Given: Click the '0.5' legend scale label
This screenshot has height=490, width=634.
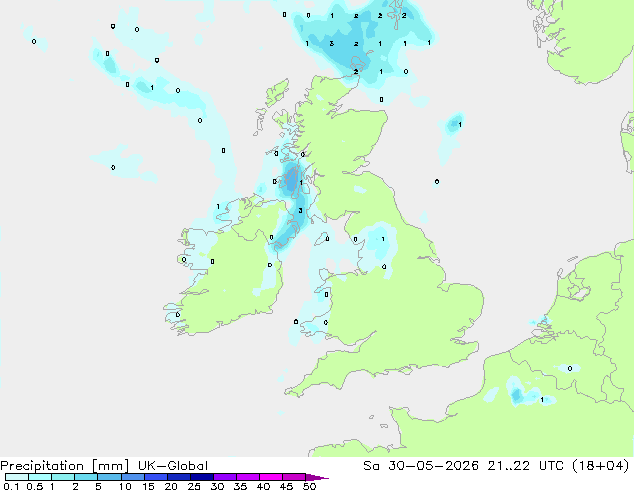Looking at the screenshot, I should tap(34, 486).
